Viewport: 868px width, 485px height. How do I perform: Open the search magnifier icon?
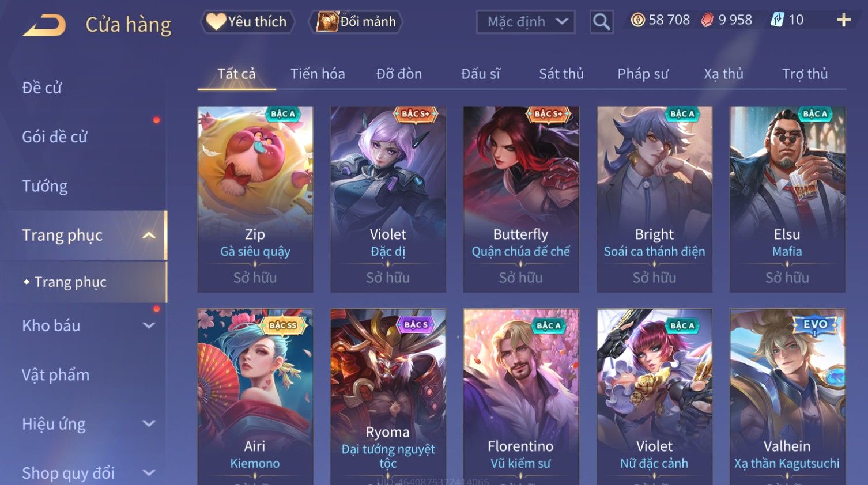coord(601,22)
